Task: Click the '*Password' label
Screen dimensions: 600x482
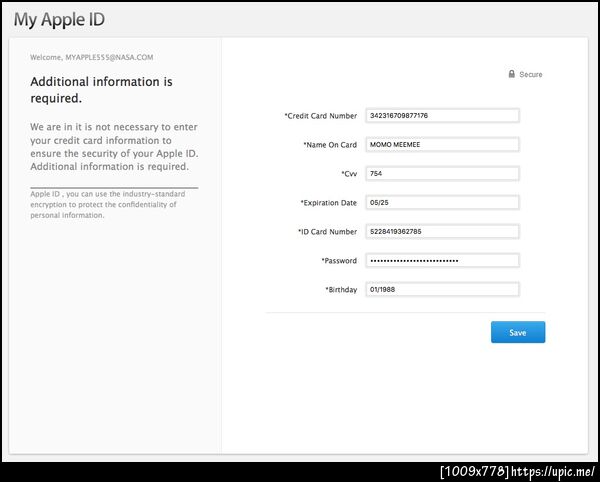Action: click(339, 261)
